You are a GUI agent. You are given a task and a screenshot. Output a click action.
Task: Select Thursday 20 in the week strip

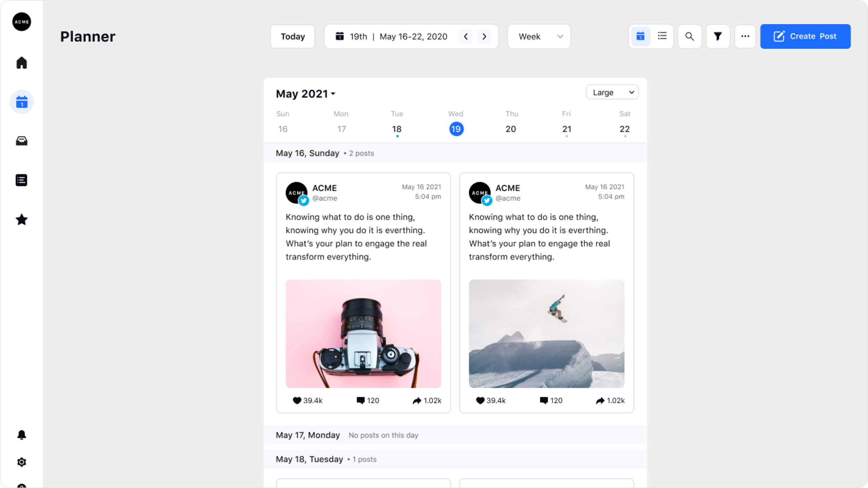(x=511, y=129)
